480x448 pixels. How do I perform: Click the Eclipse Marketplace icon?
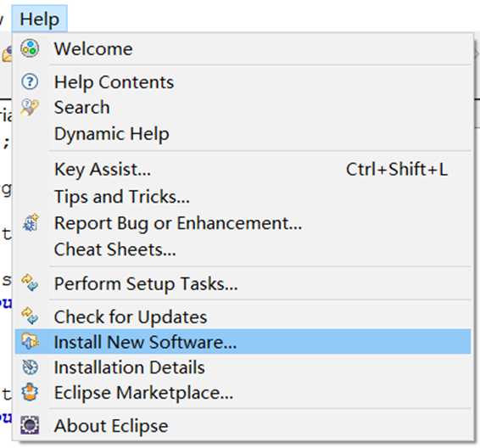(x=30, y=392)
